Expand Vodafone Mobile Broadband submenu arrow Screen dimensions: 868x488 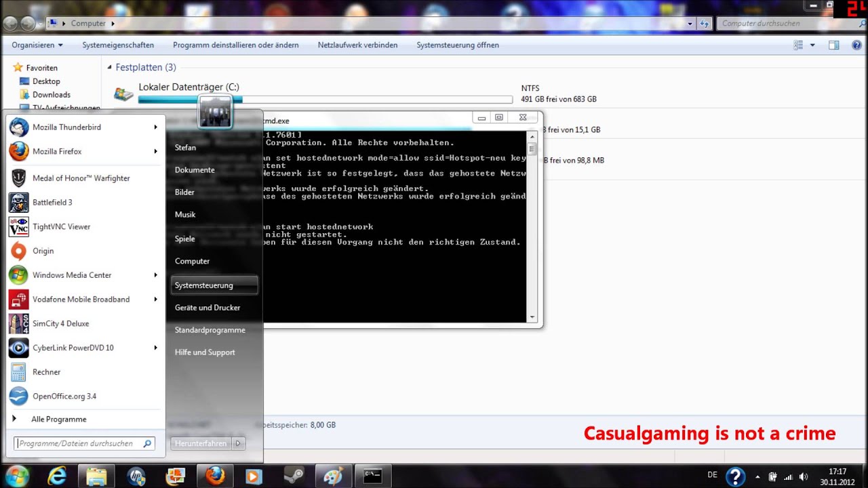[x=155, y=300]
